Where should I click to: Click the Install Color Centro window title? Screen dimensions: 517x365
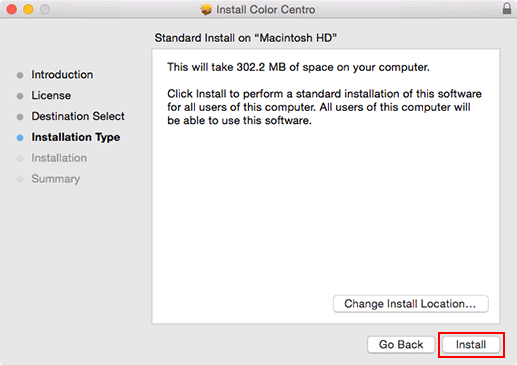265,10
